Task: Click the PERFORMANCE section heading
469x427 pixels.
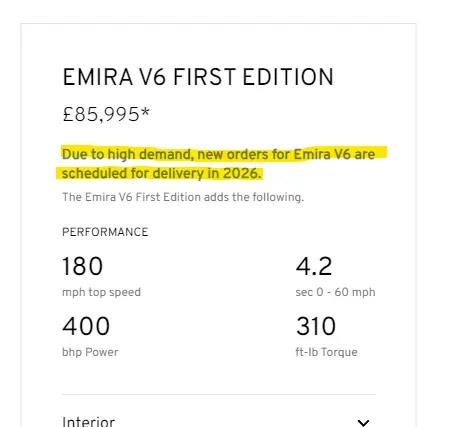Action: (x=105, y=232)
